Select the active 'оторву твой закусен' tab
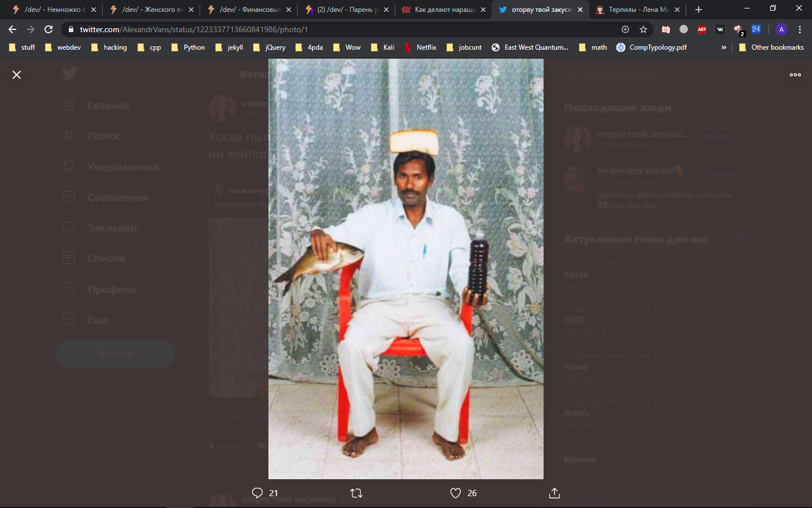The width and height of the screenshot is (812, 508). 541,10
